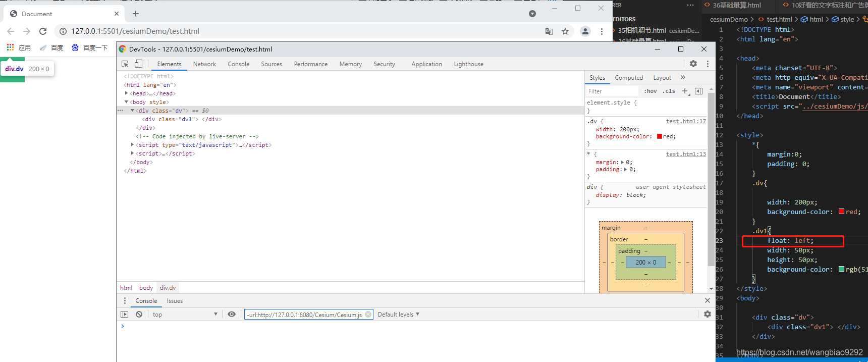This screenshot has height=362, width=868.
Task: Bookmark this page with the star icon
Action: pos(565,31)
